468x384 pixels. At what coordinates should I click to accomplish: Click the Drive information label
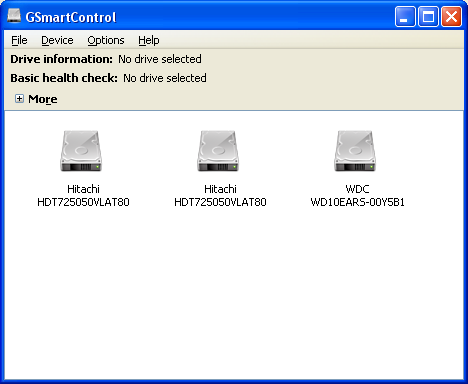pyautogui.click(x=62, y=59)
